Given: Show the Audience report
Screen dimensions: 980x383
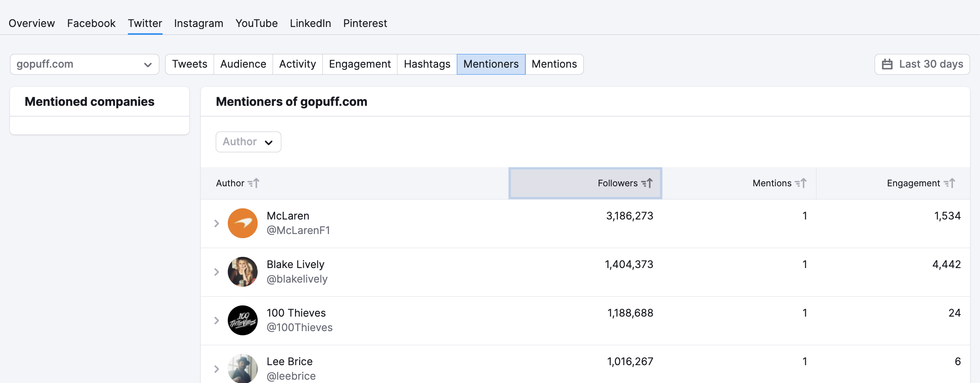Looking at the screenshot, I should (x=243, y=64).
